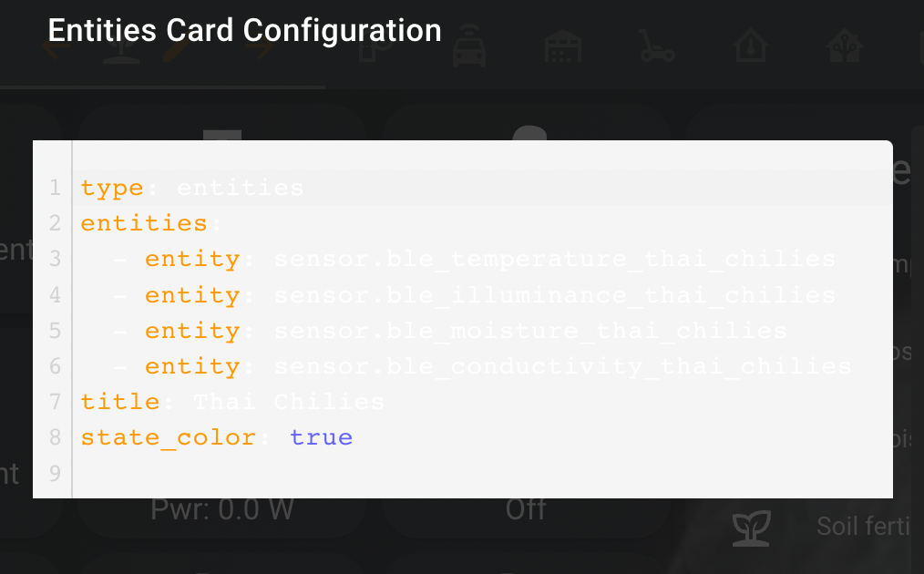Place cursor on the entities: key line

(x=483, y=223)
